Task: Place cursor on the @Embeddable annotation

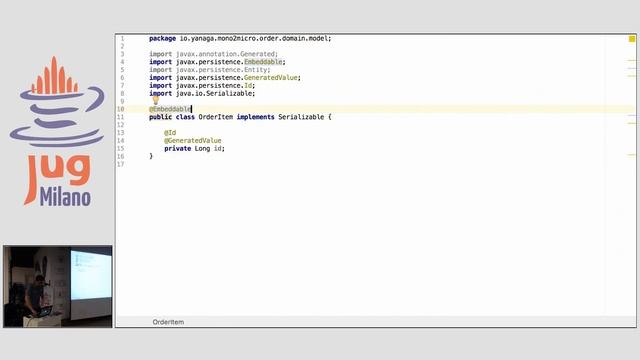Action: [x=170, y=109]
